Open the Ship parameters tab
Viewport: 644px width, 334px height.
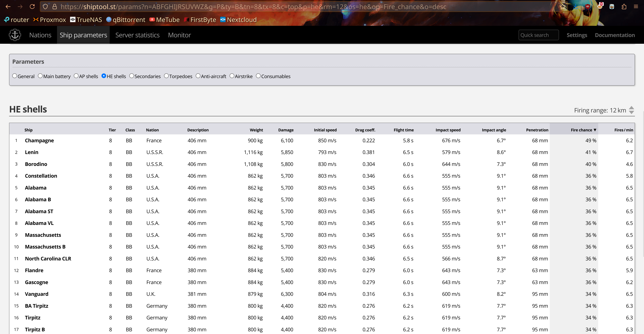click(83, 35)
